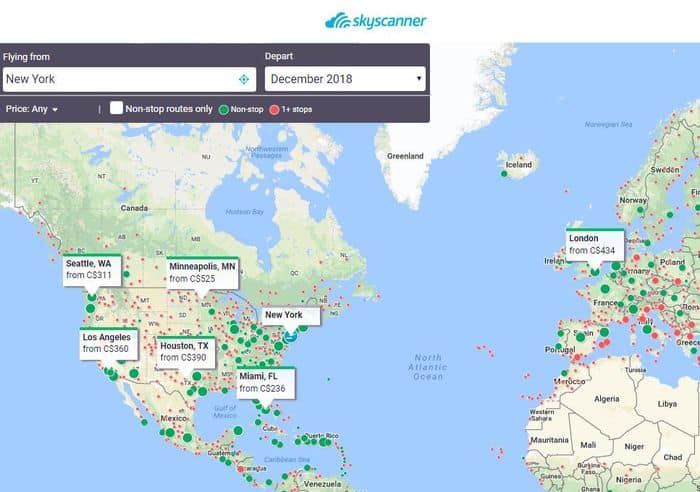The image size is (700, 492).
Task: Open the Los Angeles from C$360 label
Action: coord(107,343)
